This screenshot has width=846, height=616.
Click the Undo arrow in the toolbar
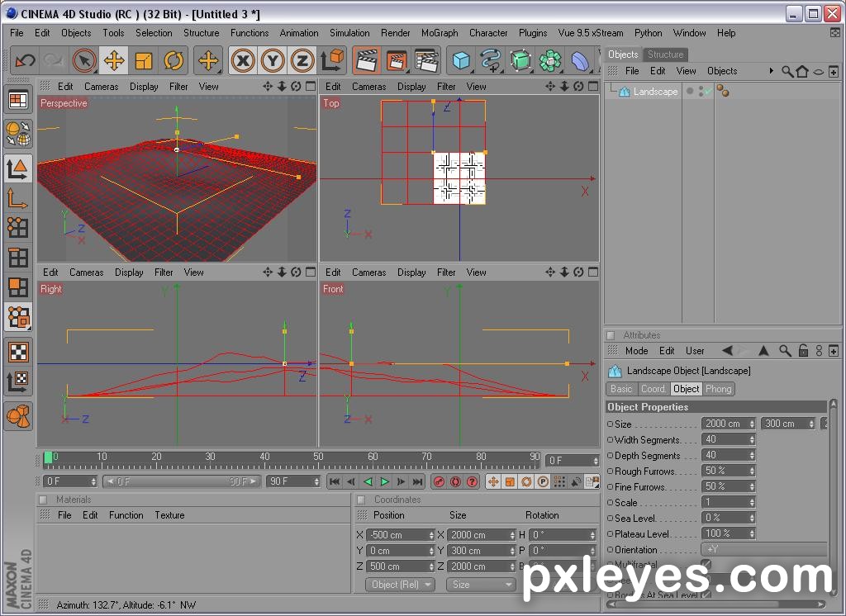[x=25, y=60]
